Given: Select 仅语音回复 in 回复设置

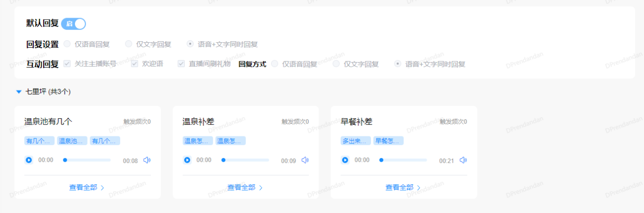Looking at the screenshot, I should click(x=67, y=44).
